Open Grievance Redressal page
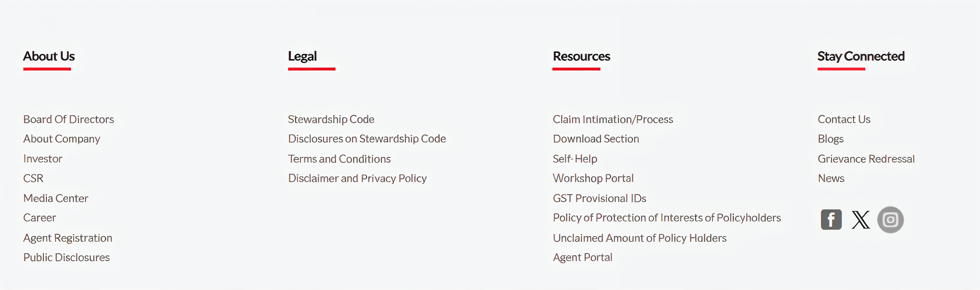 coord(866,159)
